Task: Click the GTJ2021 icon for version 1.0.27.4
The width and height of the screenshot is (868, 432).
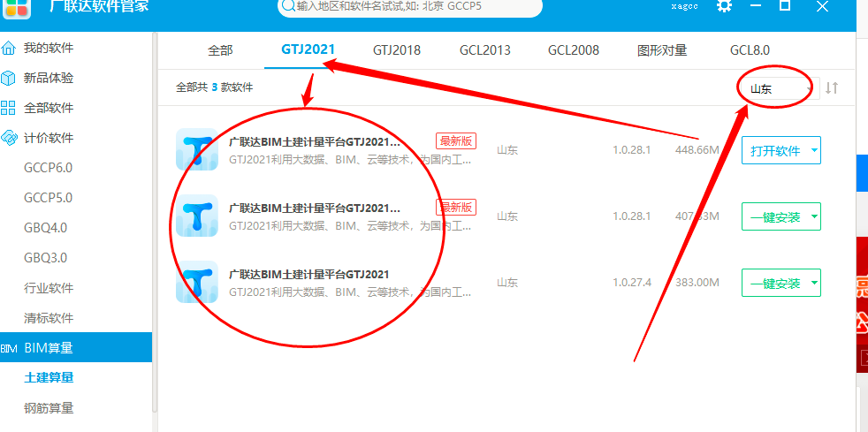Action: click(x=197, y=282)
